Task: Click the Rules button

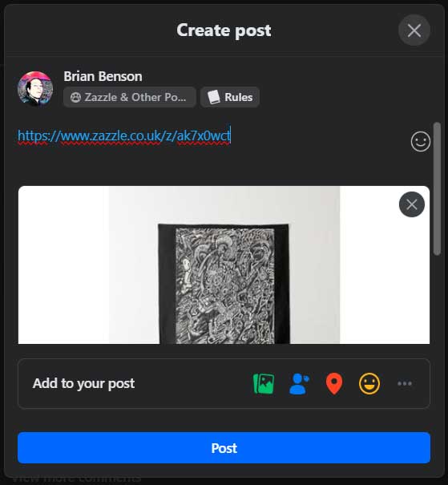Action: click(x=230, y=97)
